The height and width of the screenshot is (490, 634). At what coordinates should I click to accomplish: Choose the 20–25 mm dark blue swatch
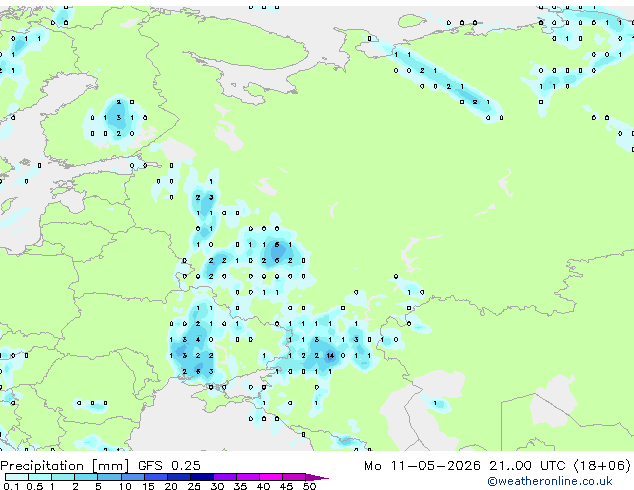click(179, 477)
